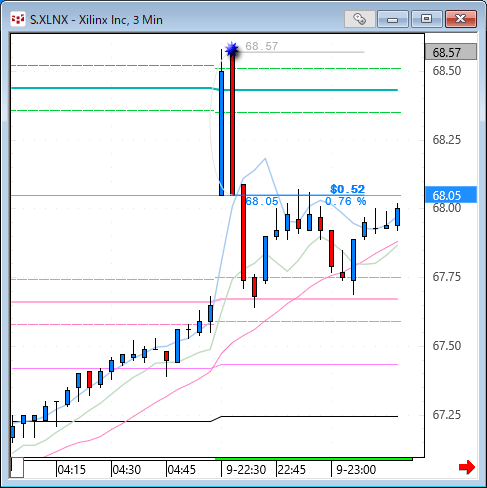The height and width of the screenshot is (488, 487).
Task: Click the 67.50 price scale label
Action: pyautogui.click(x=447, y=346)
